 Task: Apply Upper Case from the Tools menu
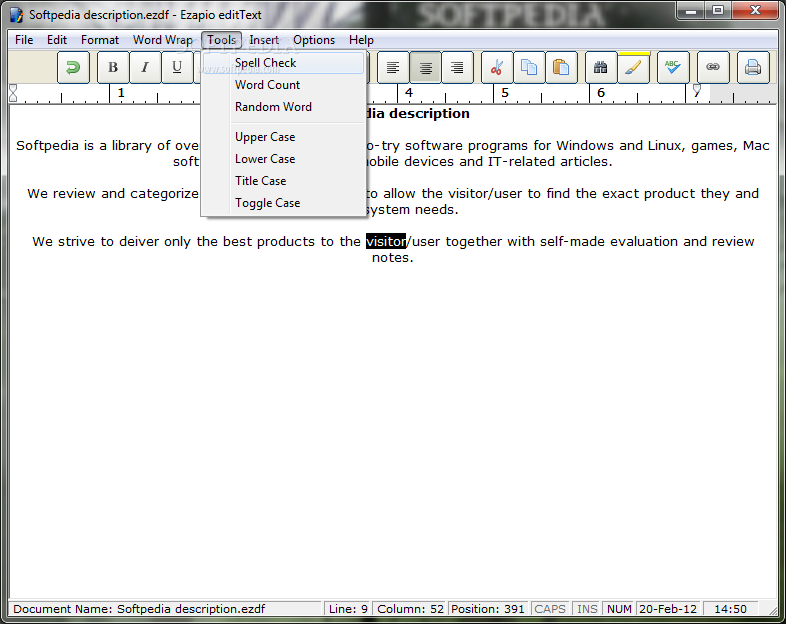point(283,137)
